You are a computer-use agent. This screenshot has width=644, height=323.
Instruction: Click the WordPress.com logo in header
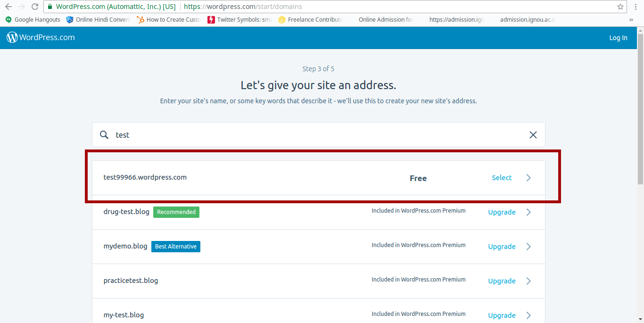(41, 38)
